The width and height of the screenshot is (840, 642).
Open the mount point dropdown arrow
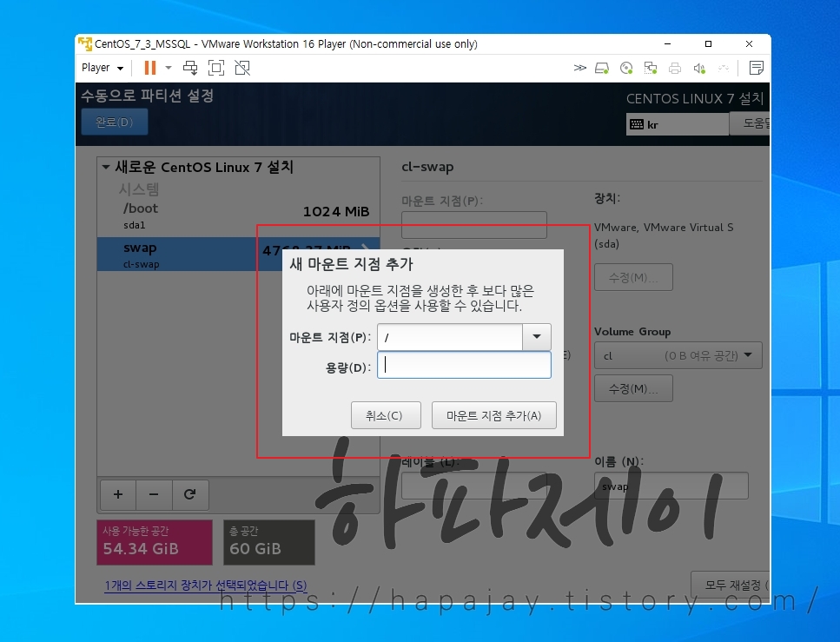tap(537, 337)
